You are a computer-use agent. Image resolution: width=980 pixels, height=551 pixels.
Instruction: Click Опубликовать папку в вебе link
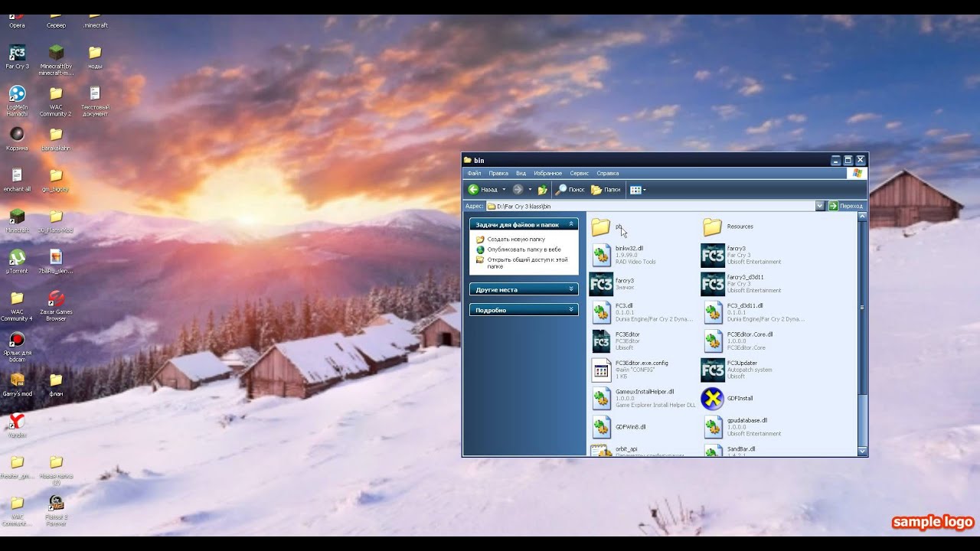pyautogui.click(x=523, y=249)
